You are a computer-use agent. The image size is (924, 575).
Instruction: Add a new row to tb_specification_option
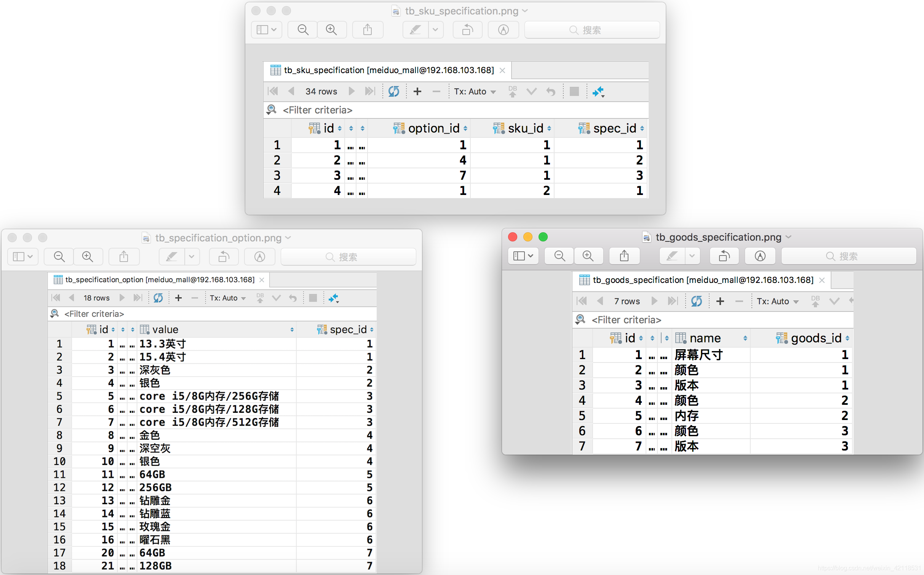[178, 298]
